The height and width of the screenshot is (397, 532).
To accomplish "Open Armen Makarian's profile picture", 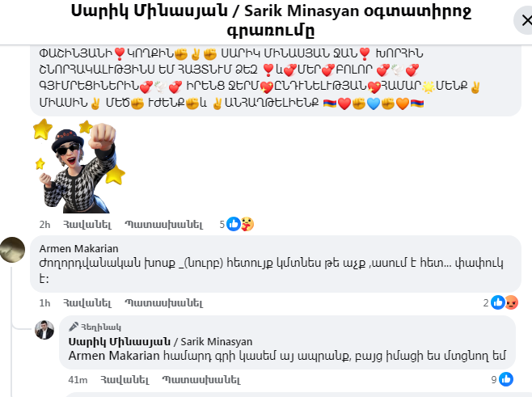I will coord(13,250).
